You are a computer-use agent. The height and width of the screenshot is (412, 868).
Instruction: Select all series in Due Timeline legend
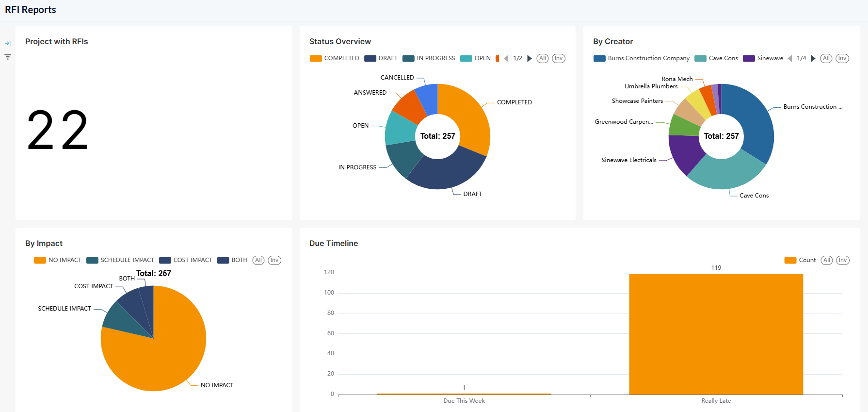coord(827,260)
